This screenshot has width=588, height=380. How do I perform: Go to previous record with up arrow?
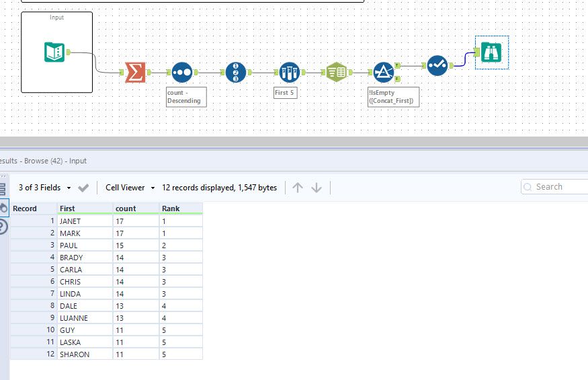(x=298, y=188)
